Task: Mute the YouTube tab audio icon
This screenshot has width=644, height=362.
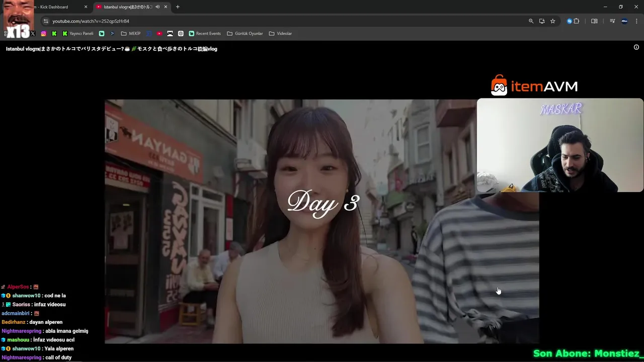Action: coord(157,7)
